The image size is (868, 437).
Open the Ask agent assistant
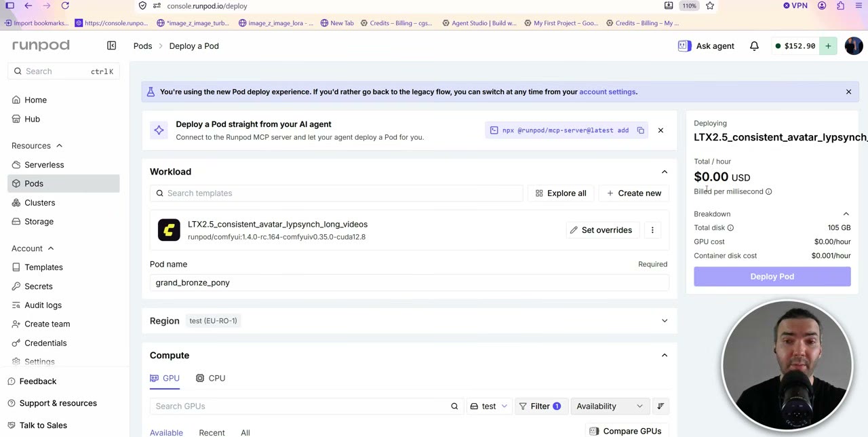(x=706, y=46)
